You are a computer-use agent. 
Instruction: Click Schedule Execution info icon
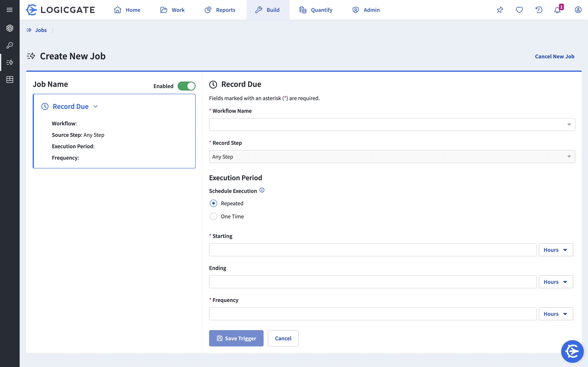click(262, 190)
